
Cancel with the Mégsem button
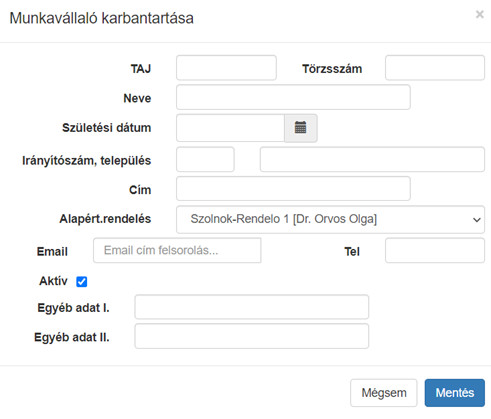(384, 393)
